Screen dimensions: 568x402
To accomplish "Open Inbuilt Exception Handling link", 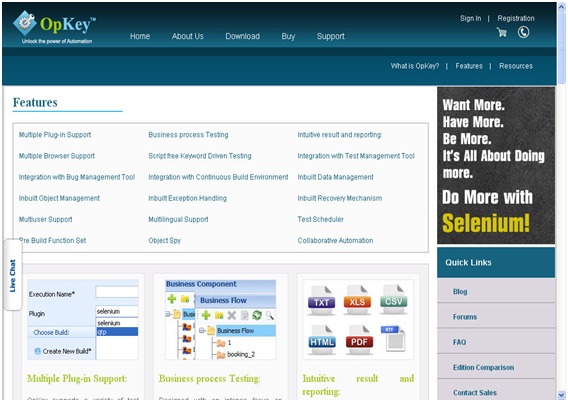I will tap(187, 198).
